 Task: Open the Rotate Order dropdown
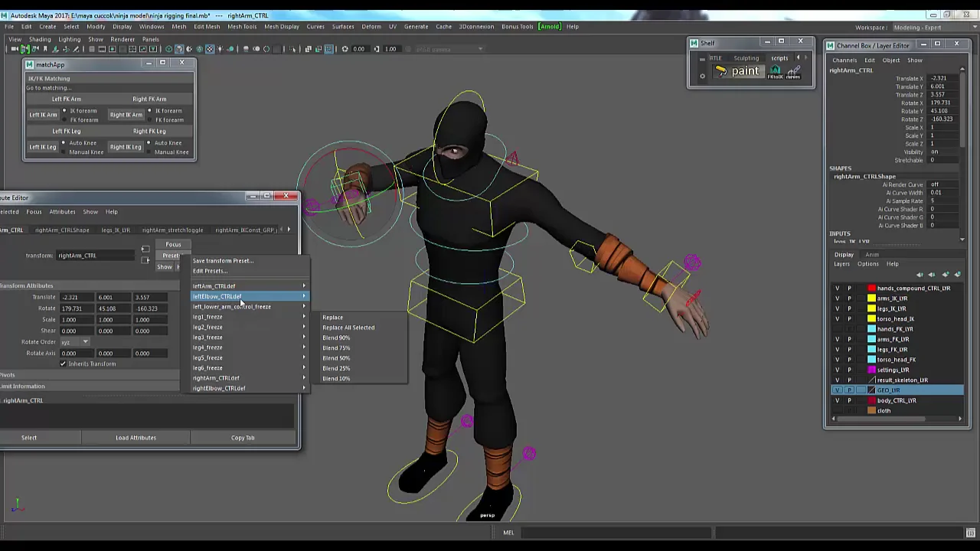point(74,341)
